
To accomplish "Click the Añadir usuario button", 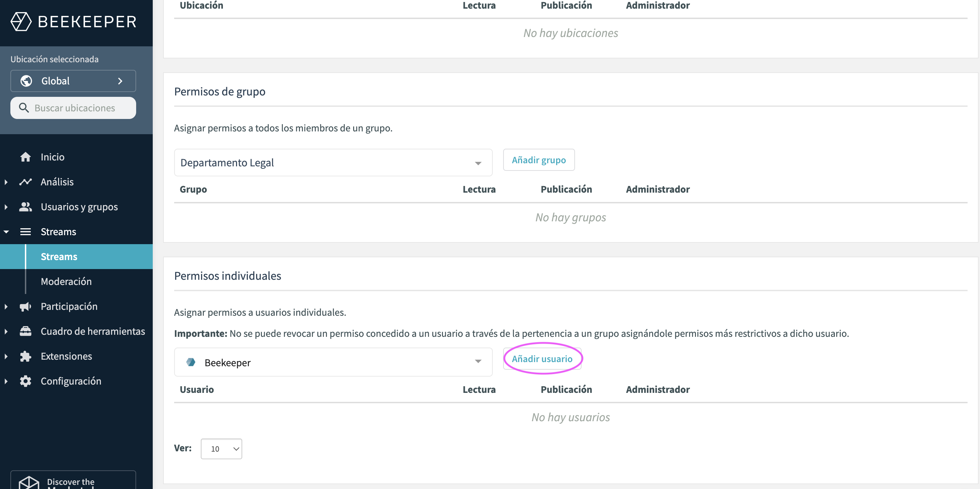I will (x=542, y=359).
